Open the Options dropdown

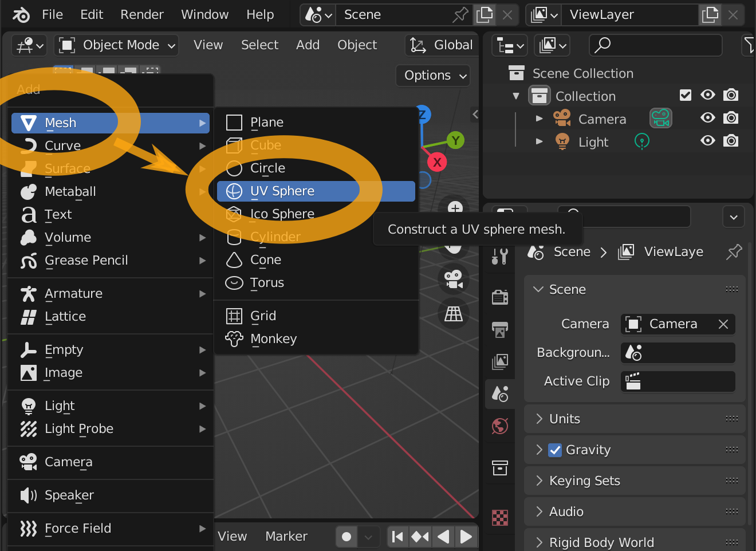click(x=433, y=76)
